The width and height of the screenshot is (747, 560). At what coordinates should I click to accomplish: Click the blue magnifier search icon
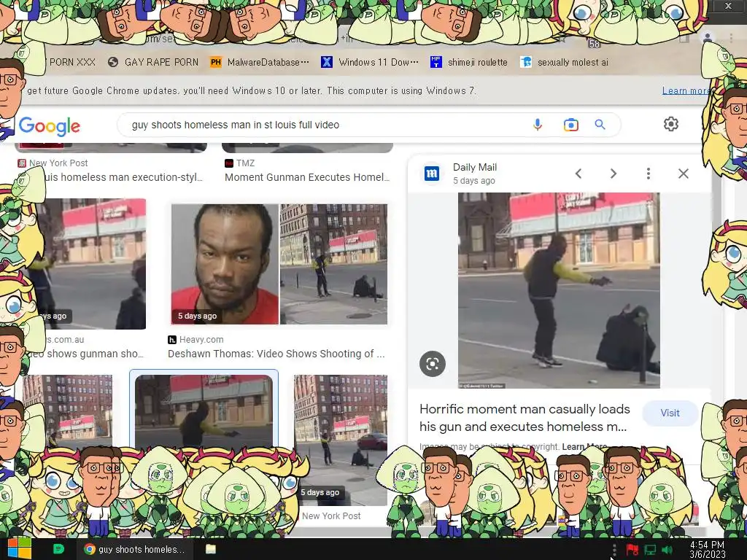pyautogui.click(x=600, y=125)
